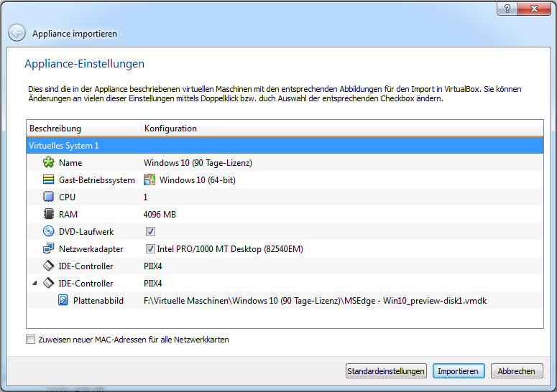The height and width of the screenshot is (392, 557).
Task: Click the RAM memory chip icon
Action: [x=48, y=214]
